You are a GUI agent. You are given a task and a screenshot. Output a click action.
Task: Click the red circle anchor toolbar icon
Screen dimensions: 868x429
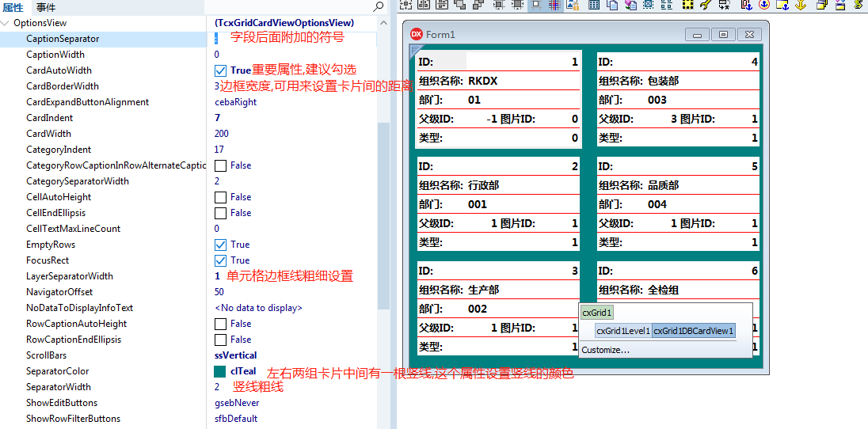pyautogui.click(x=764, y=5)
